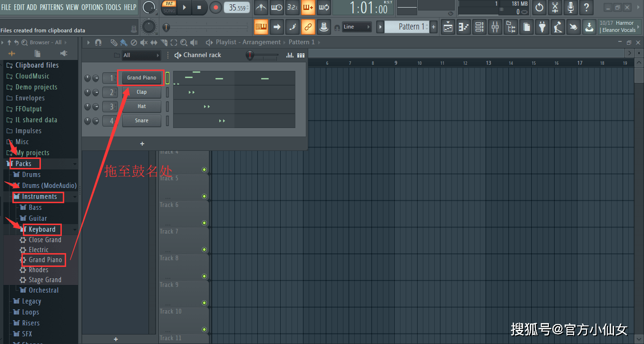Mute Track 4 green dot
Image resolution: width=644 pixels, height=344 pixels.
(x=205, y=169)
